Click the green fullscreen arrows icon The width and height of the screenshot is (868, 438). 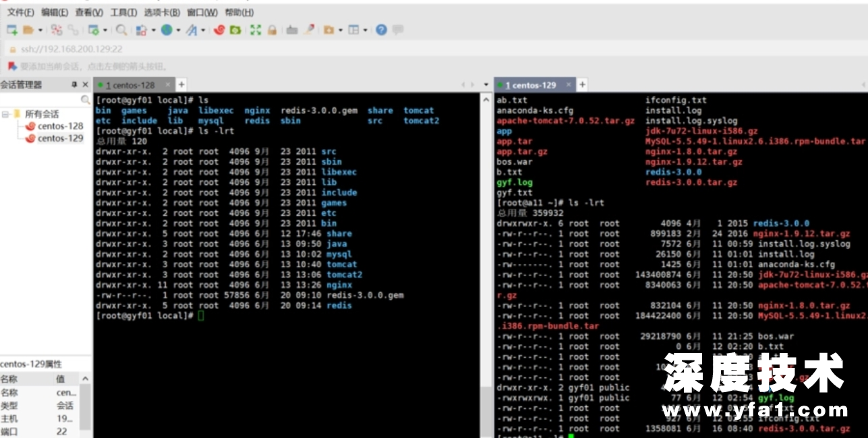click(256, 30)
